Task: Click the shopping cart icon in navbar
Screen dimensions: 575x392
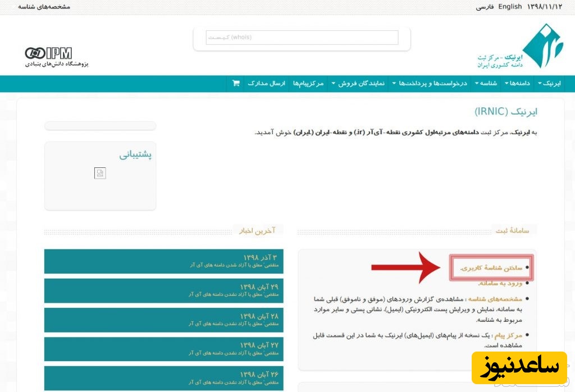Action: coord(236,83)
